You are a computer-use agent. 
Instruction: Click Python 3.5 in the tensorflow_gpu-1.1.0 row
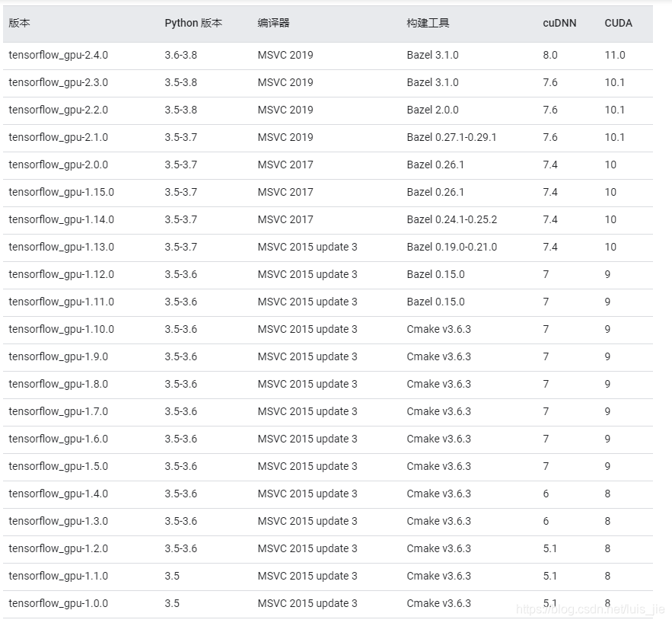click(172, 577)
